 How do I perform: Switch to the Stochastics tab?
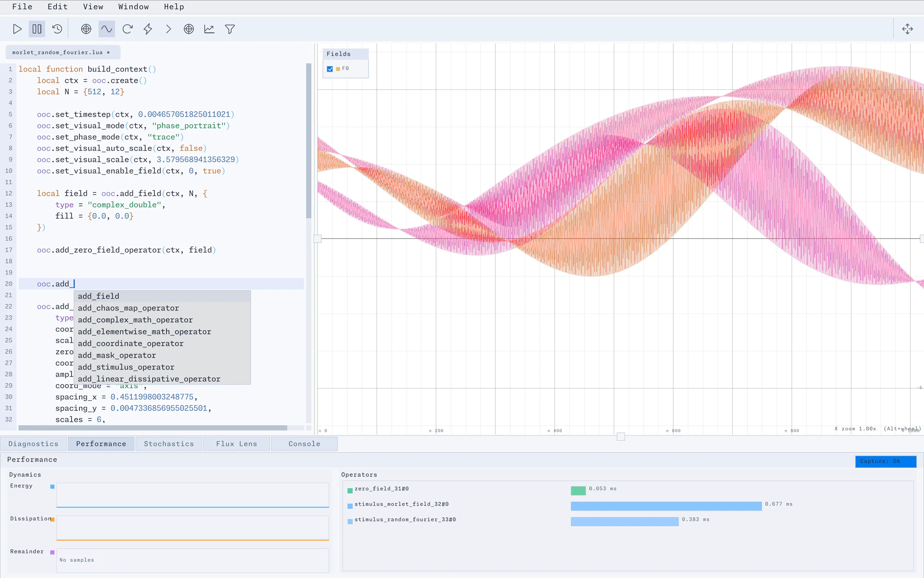coord(169,444)
